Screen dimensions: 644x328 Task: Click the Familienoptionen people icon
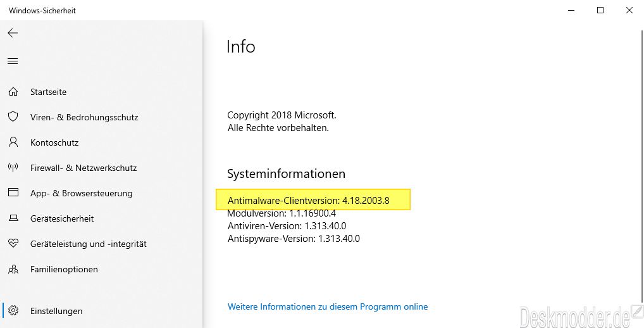point(13,269)
